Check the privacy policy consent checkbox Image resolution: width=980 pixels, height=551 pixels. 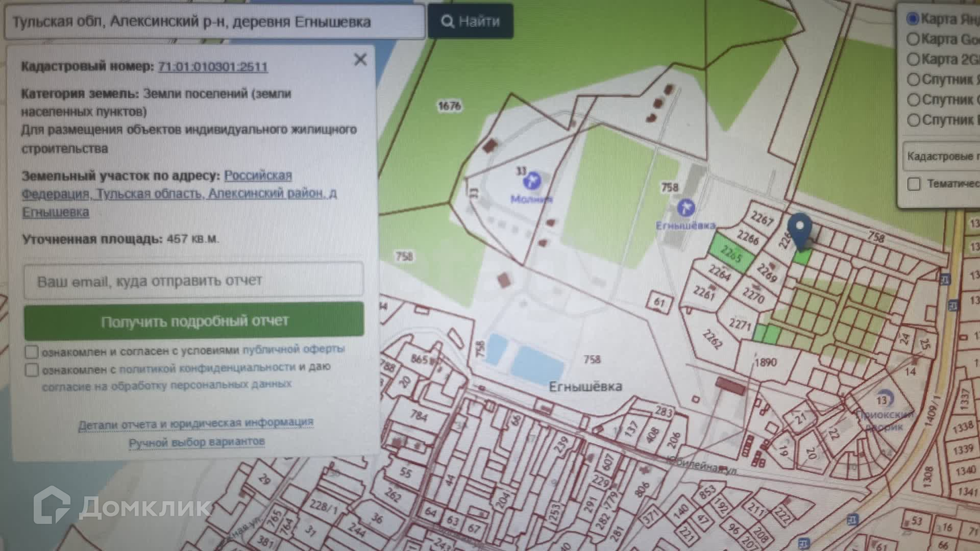click(x=32, y=369)
